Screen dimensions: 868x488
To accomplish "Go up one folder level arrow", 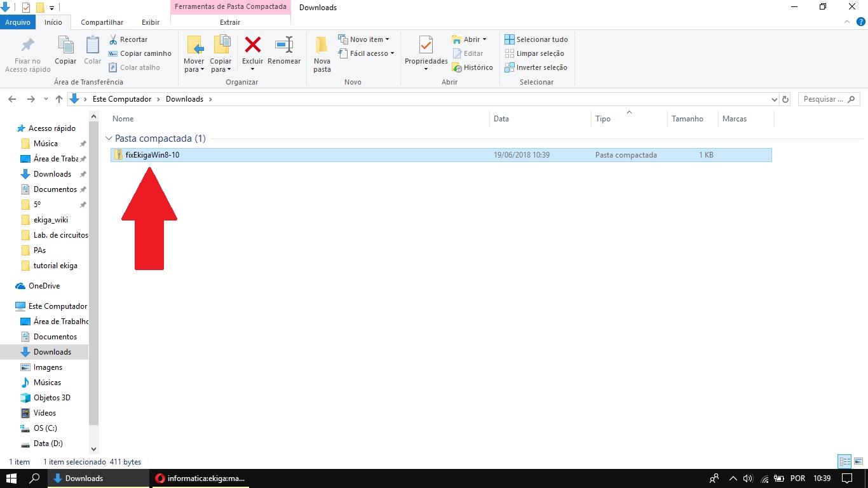I will 59,99.
